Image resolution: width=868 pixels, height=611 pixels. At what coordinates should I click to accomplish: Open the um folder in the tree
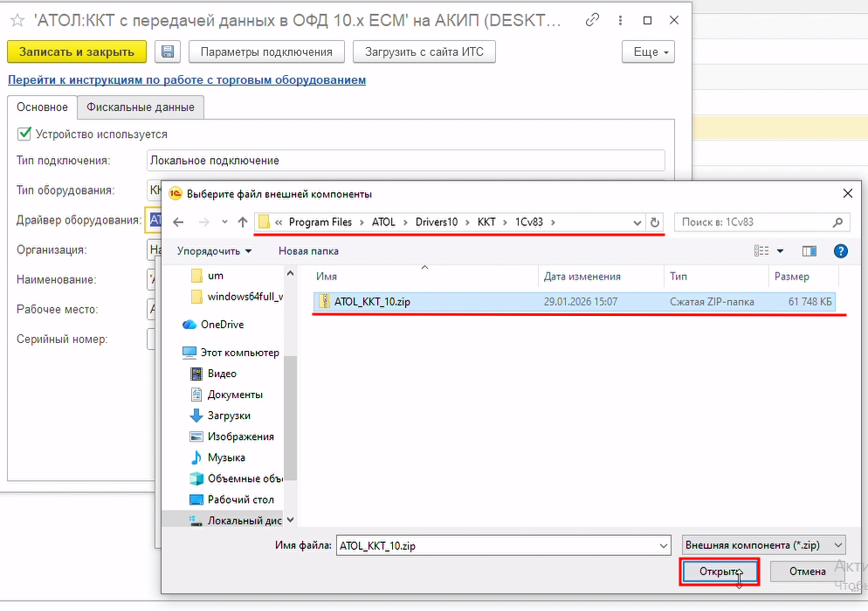pyautogui.click(x=208, y=276)
